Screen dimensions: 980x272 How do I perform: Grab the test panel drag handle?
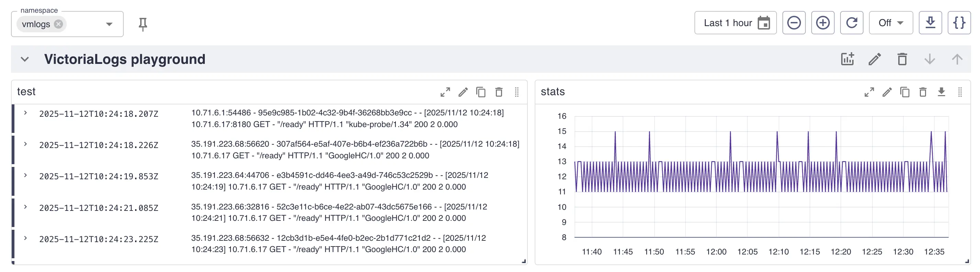pos(517,92)
